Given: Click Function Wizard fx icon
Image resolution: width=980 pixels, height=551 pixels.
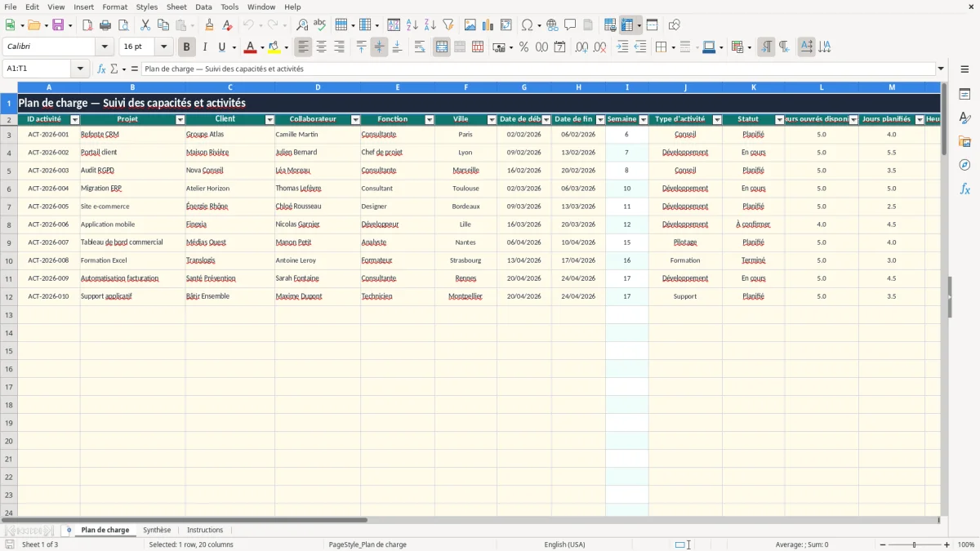Looking at the screenshot, I should [x=101, y=69].
